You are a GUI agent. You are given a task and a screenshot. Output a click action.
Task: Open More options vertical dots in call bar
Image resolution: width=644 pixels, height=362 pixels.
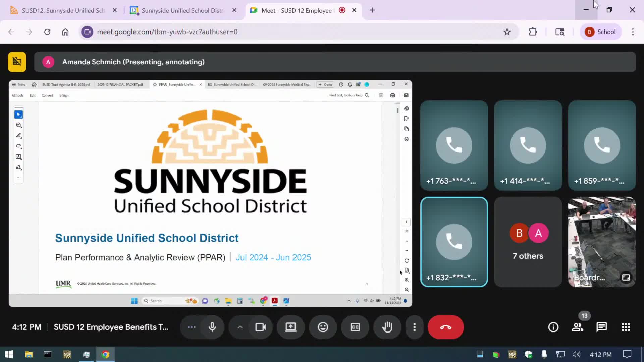click(414, 327)
